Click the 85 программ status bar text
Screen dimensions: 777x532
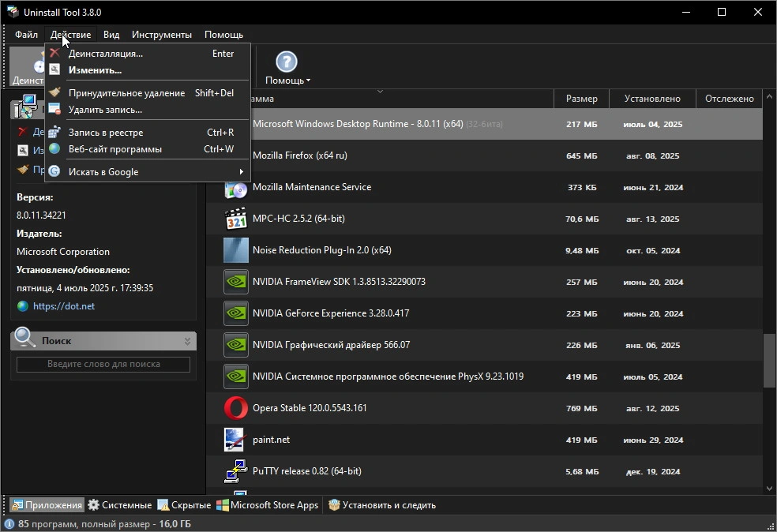(x=104, y=523)
